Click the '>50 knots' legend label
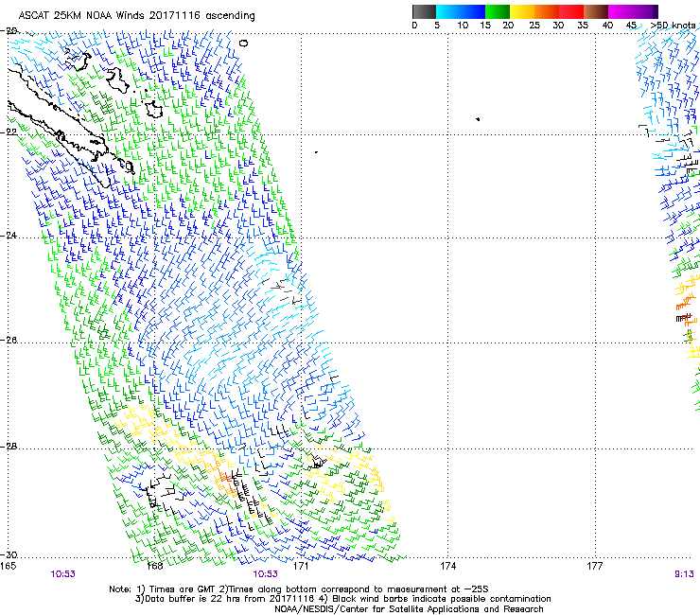This screenshot has width=700, height=615. pos(673,26)
